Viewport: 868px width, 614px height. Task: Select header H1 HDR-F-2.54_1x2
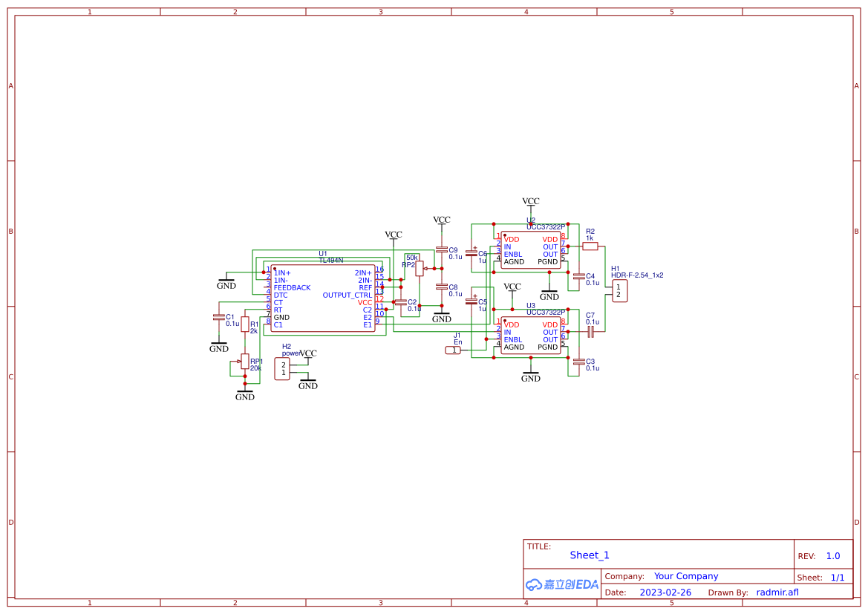click(619, 290)
